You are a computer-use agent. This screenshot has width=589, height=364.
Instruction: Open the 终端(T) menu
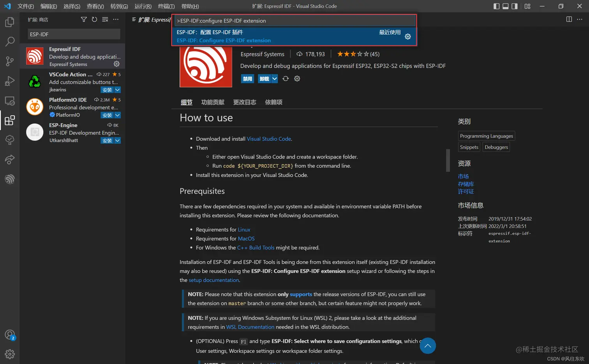166,6
